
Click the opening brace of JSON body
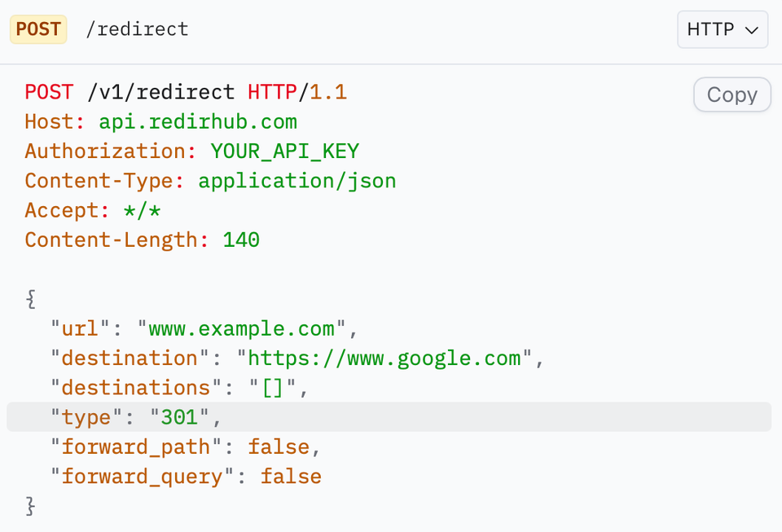29,299
